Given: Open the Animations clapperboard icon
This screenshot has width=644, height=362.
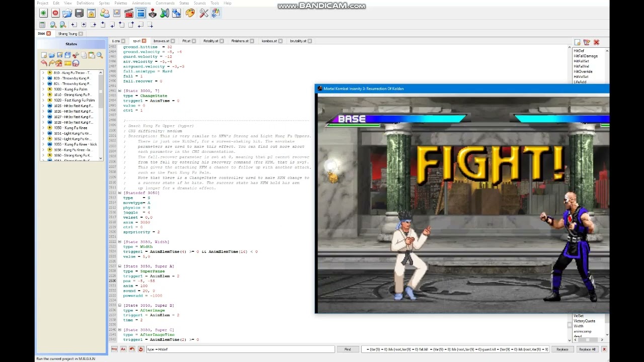Looking at the screenshot, I should tap(129, 14).
